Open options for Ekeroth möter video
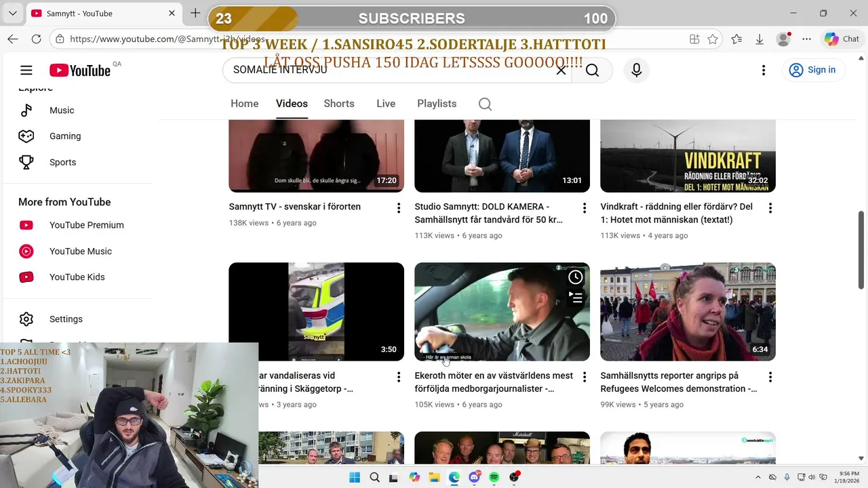Image resolution: width=868 pixels, height=488 pixels. point(585,377)
